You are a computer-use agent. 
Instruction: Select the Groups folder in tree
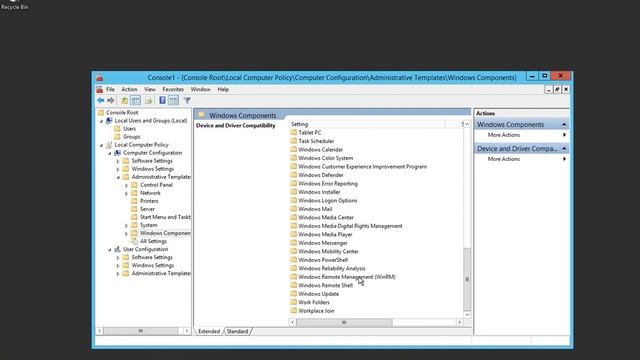(131, 137)
